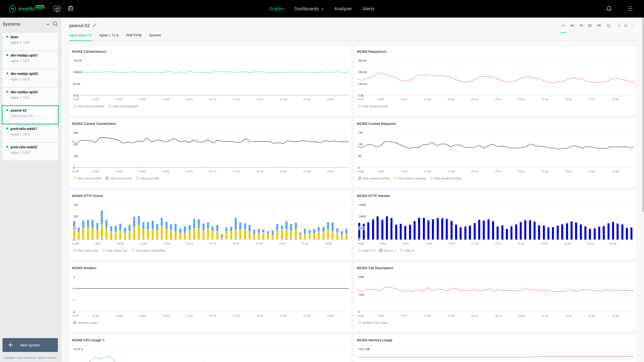644x362 pixels.
Task: Click the notifications bell icon
Action: point(609,9)
